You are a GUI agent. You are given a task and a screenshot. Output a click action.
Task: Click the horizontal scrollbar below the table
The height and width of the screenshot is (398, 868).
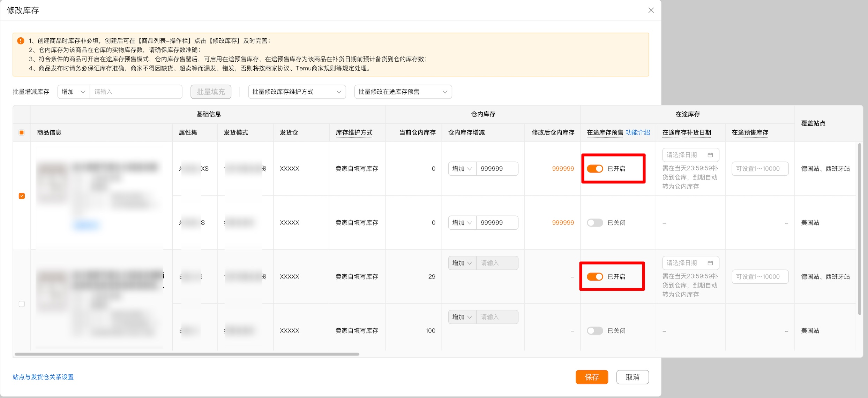187,354
